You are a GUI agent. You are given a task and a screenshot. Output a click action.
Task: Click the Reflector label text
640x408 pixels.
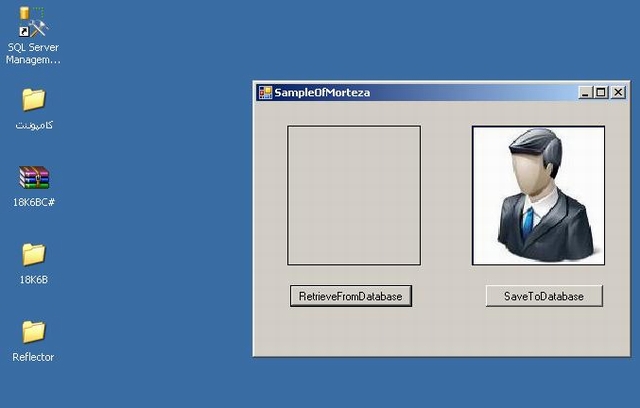(x=33, y=357)
